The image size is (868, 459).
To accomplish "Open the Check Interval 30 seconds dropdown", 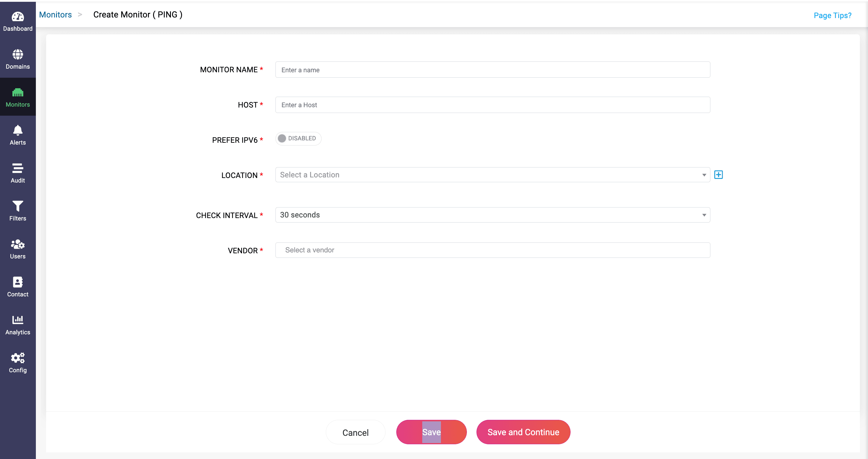I will click(x=492, y=215).
